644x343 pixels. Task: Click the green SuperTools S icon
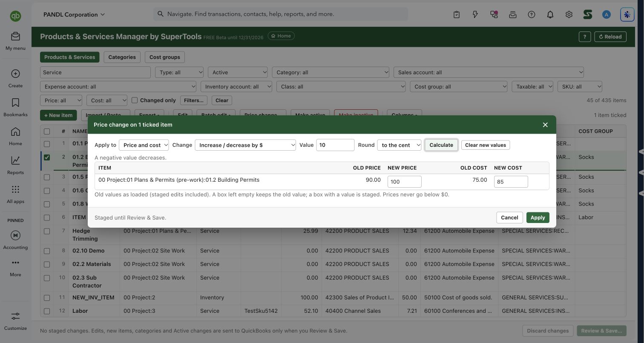tap(588, 14)
